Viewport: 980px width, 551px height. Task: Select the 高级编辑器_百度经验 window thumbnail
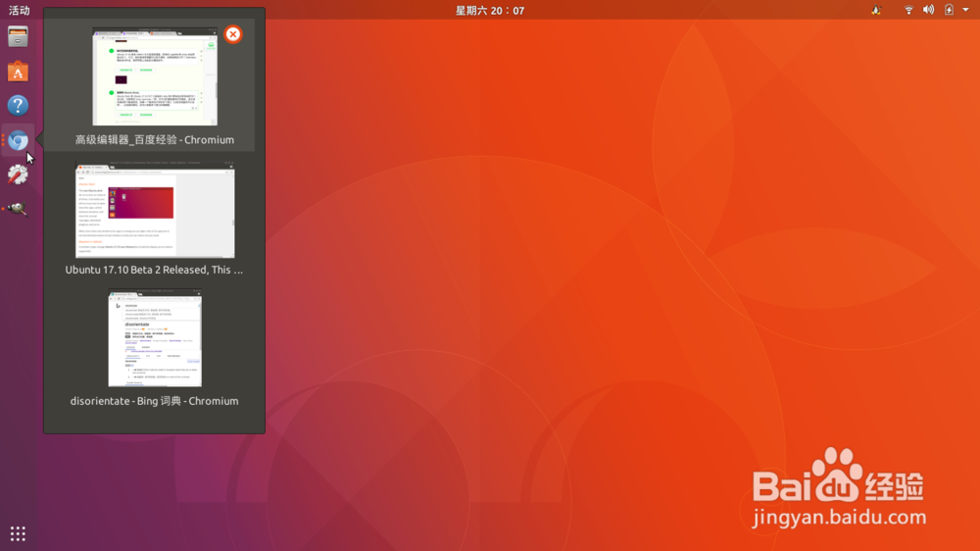click(155, 76)
